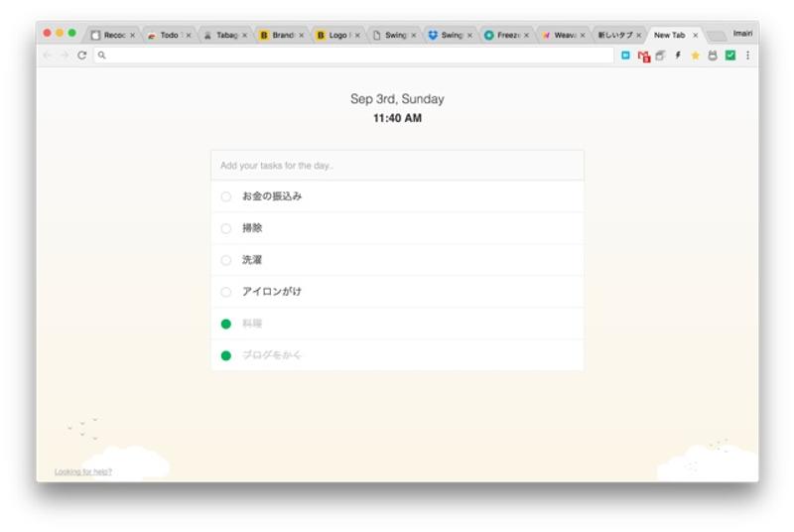The height and width of the screenshot is (532, 794).
Task: Open the 新しいタブ tab
Action: 617,35
